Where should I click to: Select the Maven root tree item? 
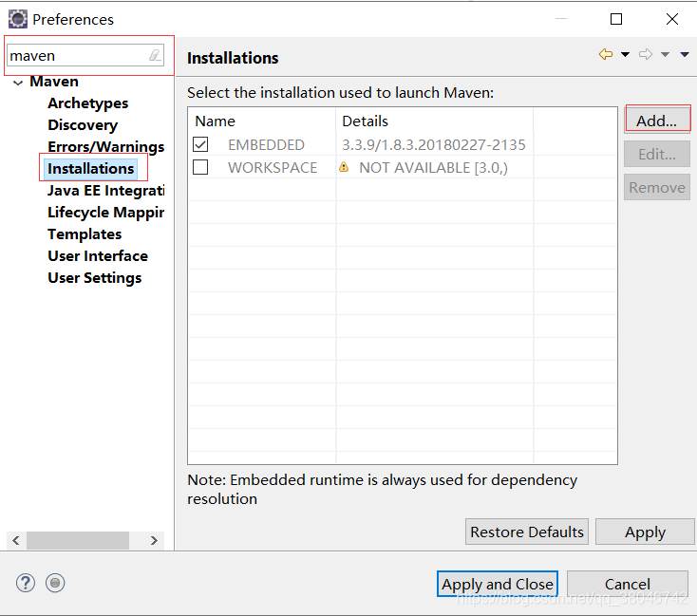pyautogui.click(x=54, y=82)
